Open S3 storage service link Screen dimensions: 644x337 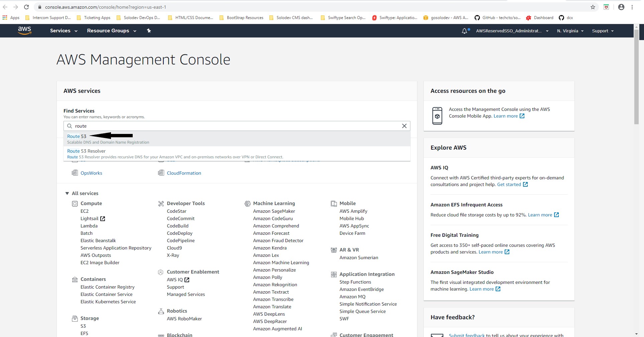(83, 326)
